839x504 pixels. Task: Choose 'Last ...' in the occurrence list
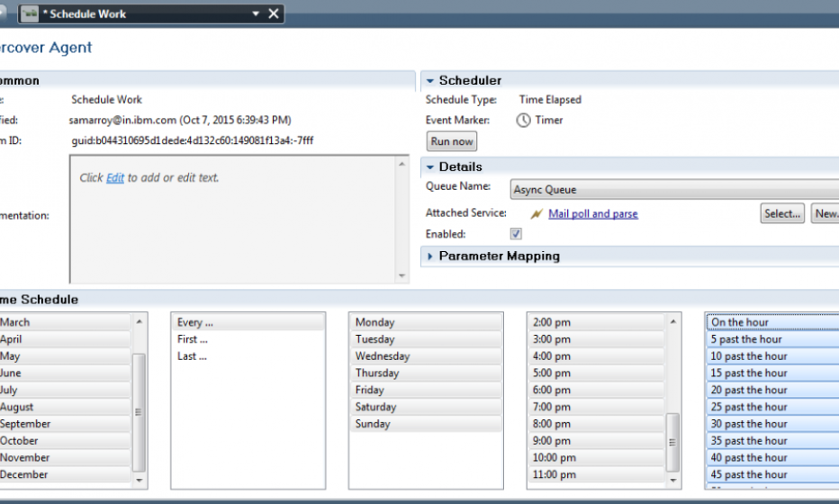pyautogui.click(x=193, y=356)
